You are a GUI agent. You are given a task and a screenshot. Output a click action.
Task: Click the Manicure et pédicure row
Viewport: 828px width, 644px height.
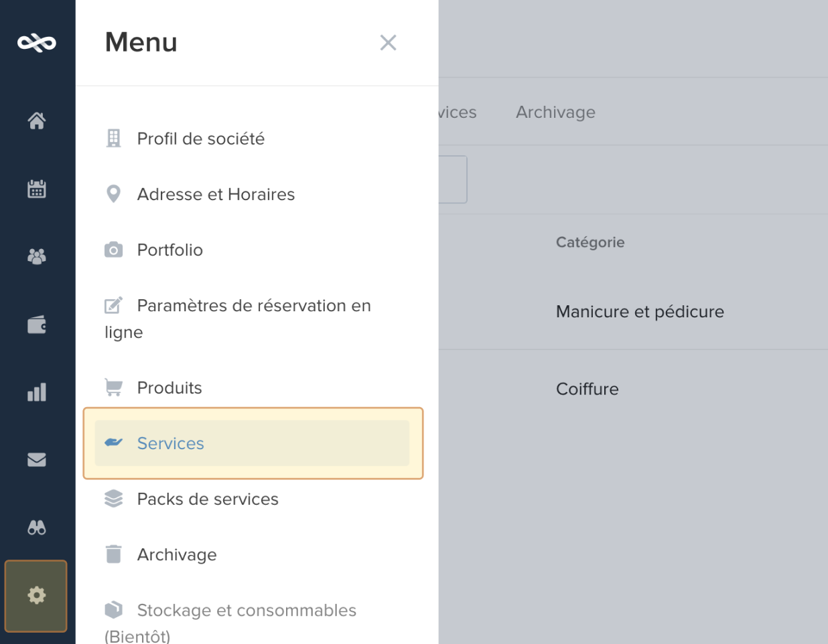(x=640, y=311)
